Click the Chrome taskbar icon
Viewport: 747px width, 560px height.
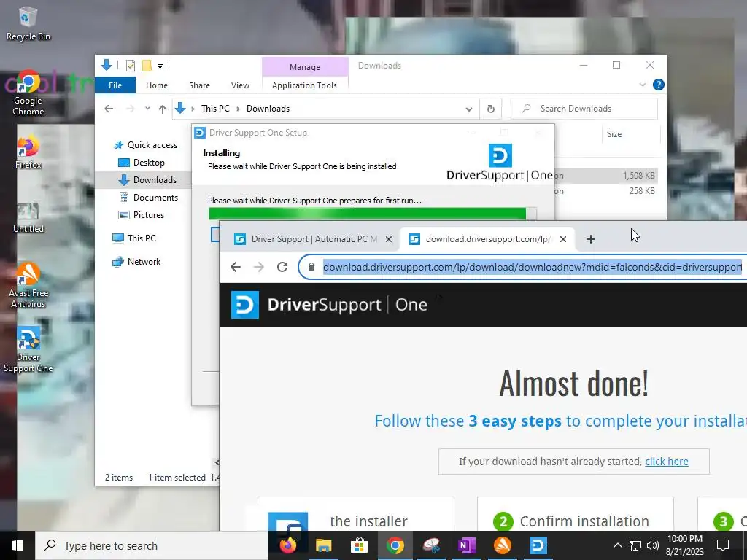click(x=395, y=545)
